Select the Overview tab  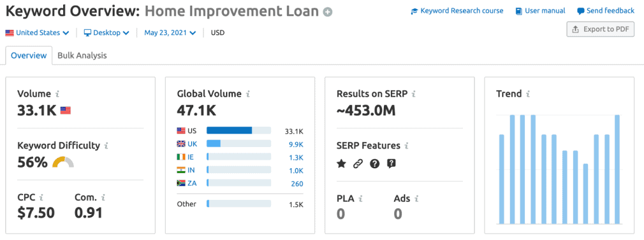(x=29, y=55)
